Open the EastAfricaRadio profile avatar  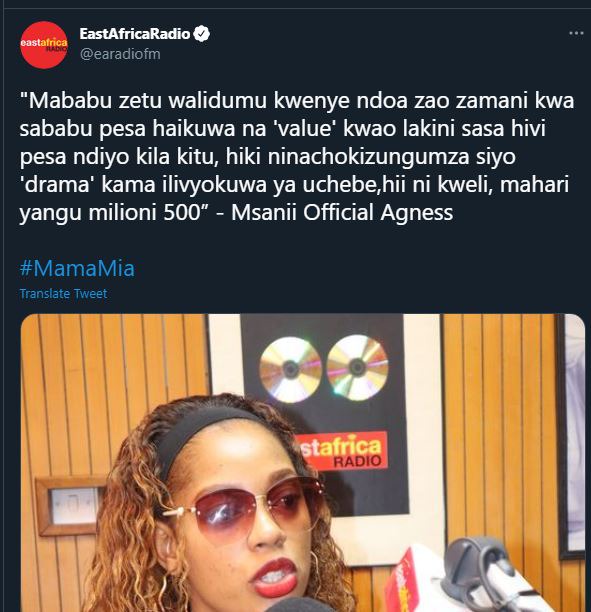pos(44,45)
